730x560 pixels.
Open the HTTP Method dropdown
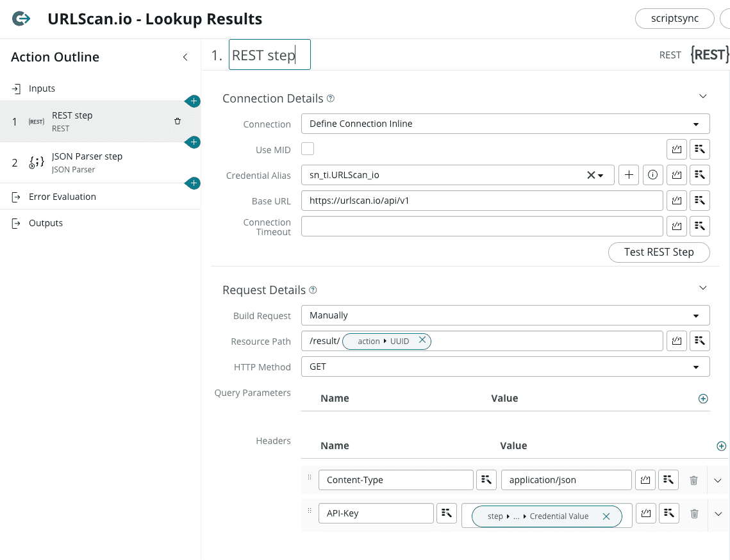(505, 366)
